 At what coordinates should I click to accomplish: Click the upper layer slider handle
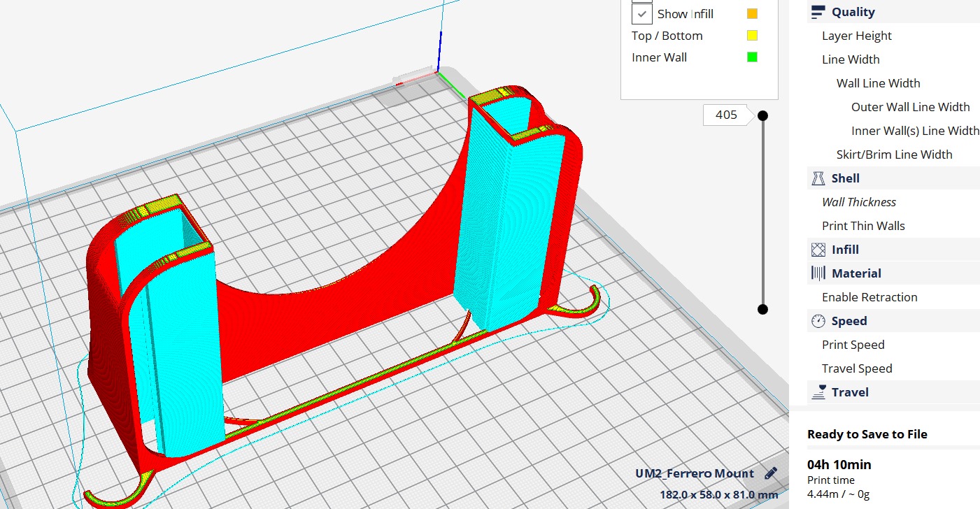coord(762,115)
